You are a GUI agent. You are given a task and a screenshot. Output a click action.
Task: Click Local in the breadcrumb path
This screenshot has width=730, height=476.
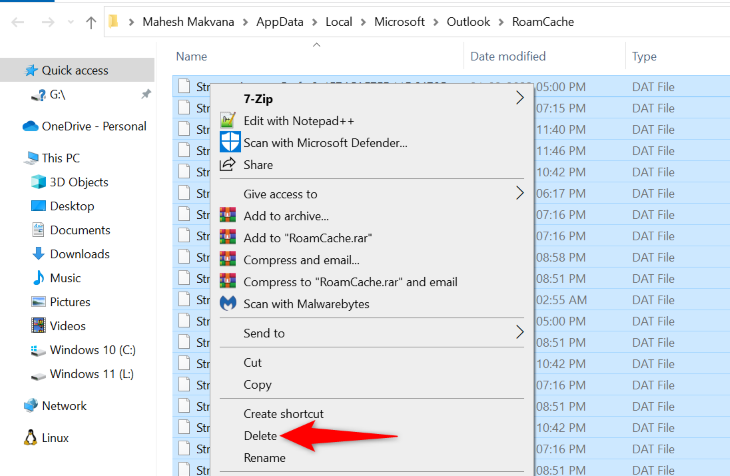click(338, 22)
